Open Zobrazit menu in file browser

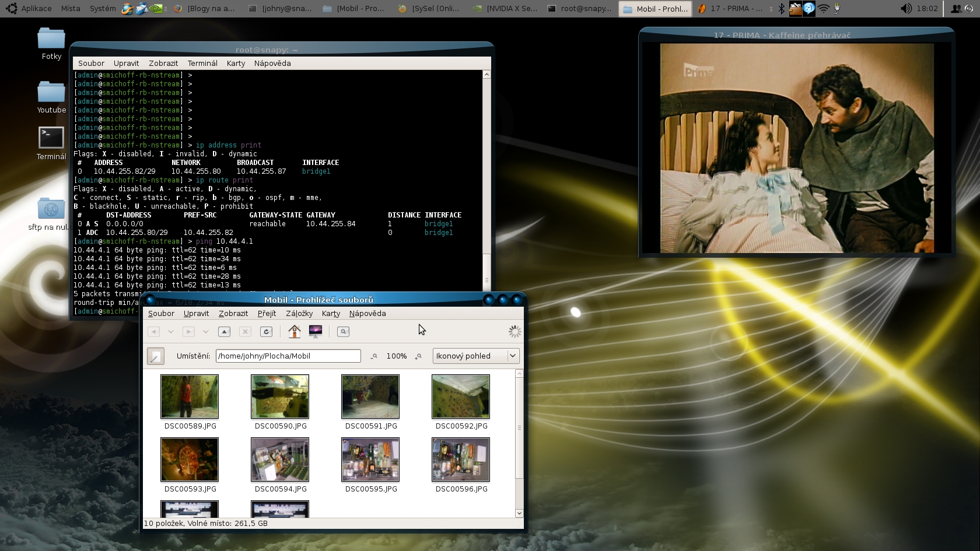pyautogui.click(x=233, y=314)
